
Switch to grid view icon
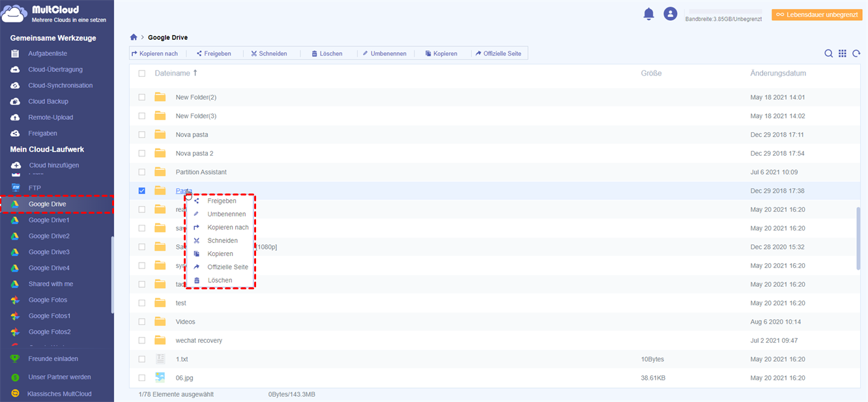[843, 53]
